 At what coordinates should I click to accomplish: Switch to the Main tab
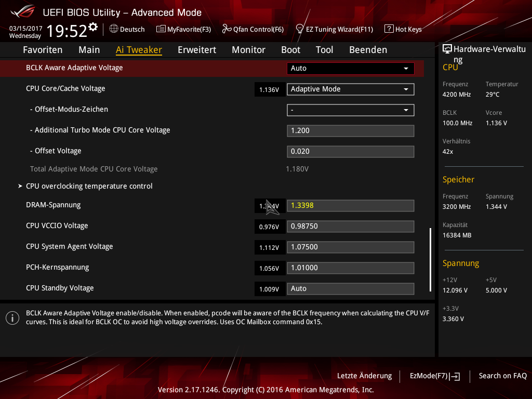point(89,50)
